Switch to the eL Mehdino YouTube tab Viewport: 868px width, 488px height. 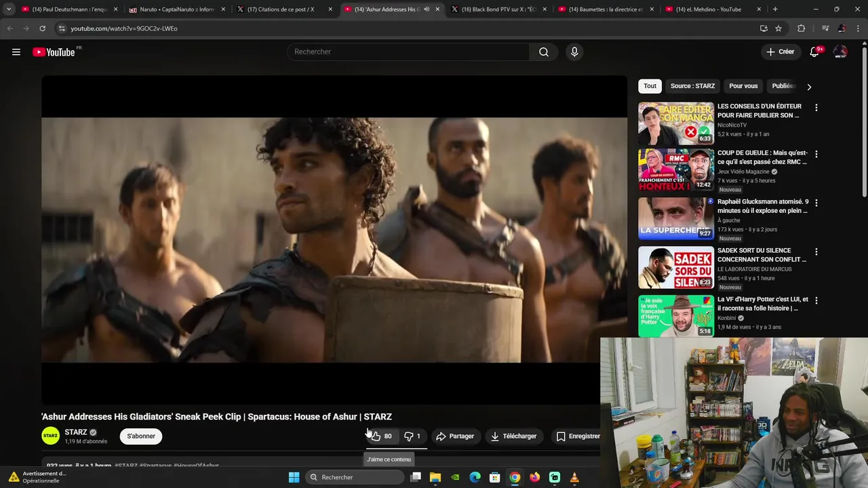click(x=712, y=9)
